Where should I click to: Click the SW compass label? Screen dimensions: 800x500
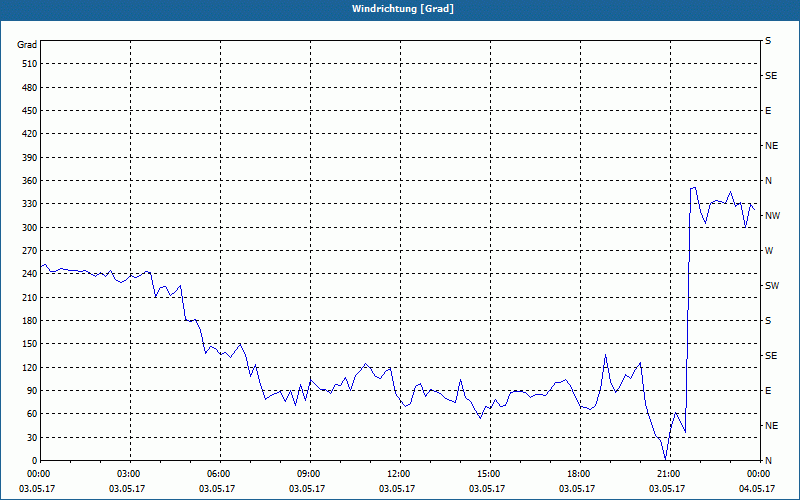coord(772,286)
